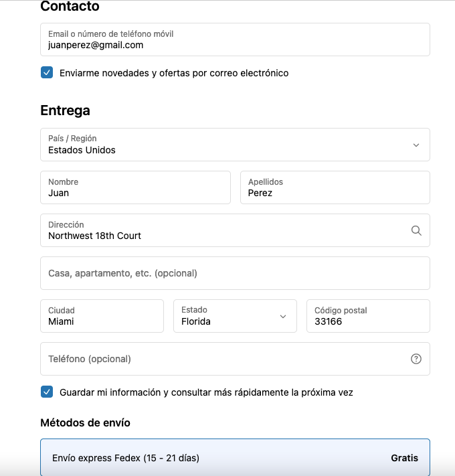The width and height of the screenshot is (455, 476).
Task: Click the Casa, apartamento, etc. field
Action: [235, 273]
